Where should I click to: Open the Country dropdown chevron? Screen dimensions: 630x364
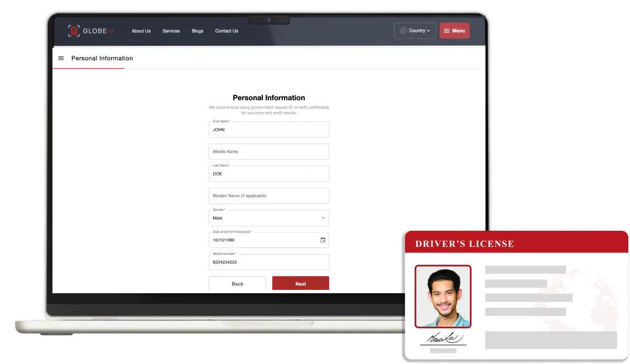pos(429,31)
